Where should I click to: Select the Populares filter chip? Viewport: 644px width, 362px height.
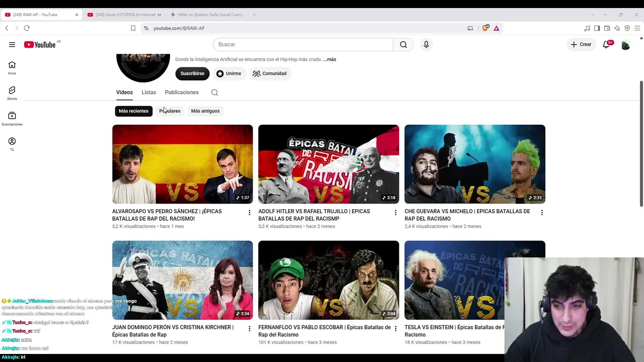[x=170, y=111]
